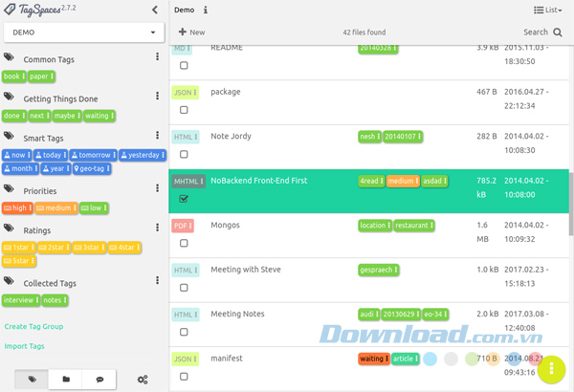Click the light blue color circle
The image size is (574, 392).
pos(430,359)
